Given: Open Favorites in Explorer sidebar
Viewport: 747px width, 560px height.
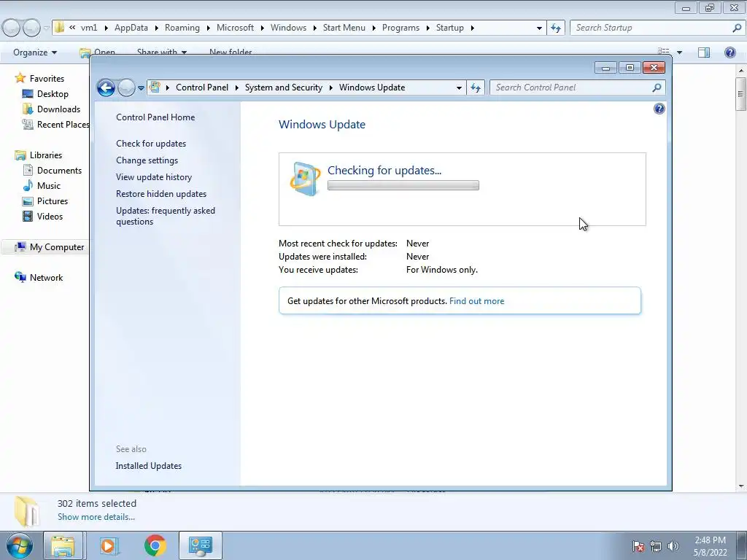Looking at the screenshot, I should click(47, 79).
